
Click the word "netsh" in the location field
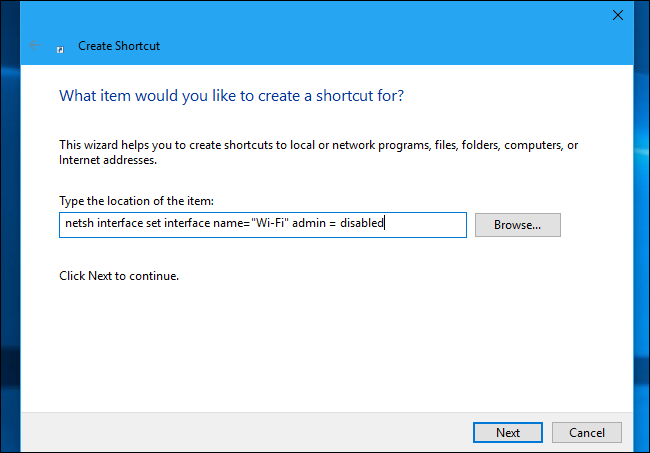click(77, 225)
